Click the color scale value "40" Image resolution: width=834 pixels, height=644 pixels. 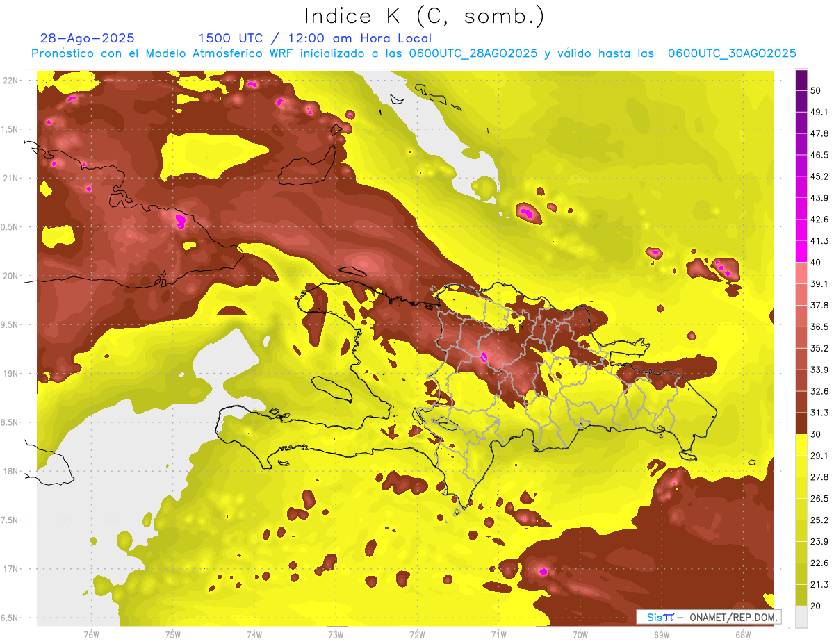tap(816, 262)
